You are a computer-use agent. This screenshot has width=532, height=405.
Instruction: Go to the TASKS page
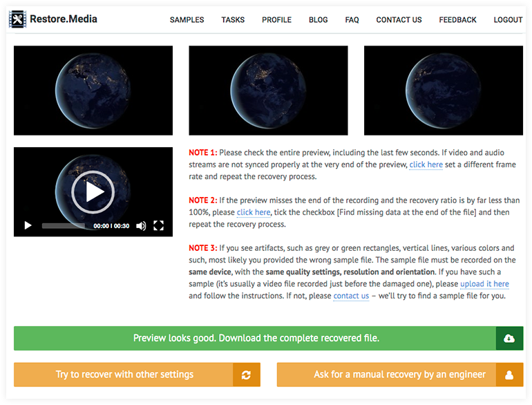[233, 20]
